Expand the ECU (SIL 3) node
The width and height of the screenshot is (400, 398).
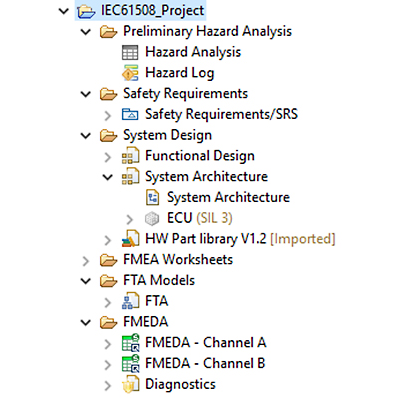pyautogui.click(x=130, y=219)
